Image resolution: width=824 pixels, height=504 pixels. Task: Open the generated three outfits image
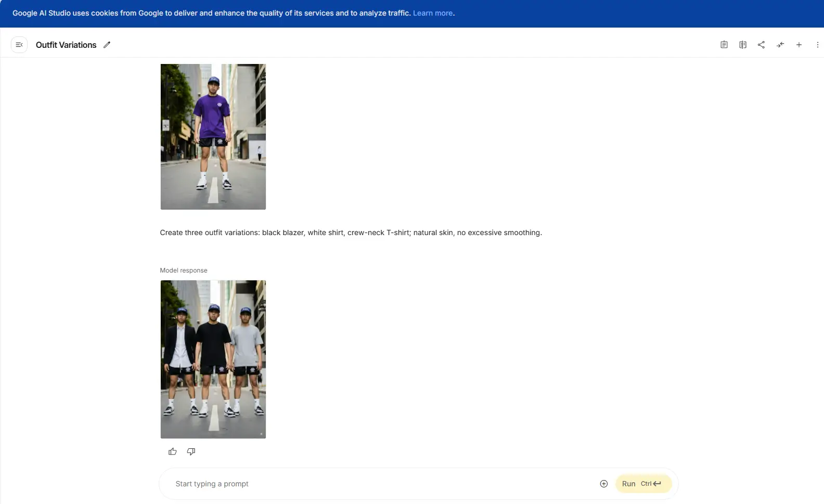[213, 359]
